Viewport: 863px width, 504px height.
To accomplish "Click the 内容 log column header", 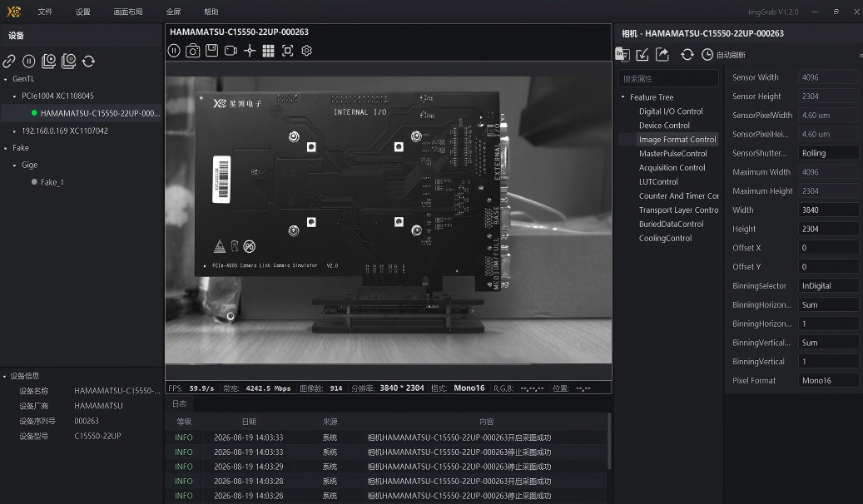I will 487,422.
